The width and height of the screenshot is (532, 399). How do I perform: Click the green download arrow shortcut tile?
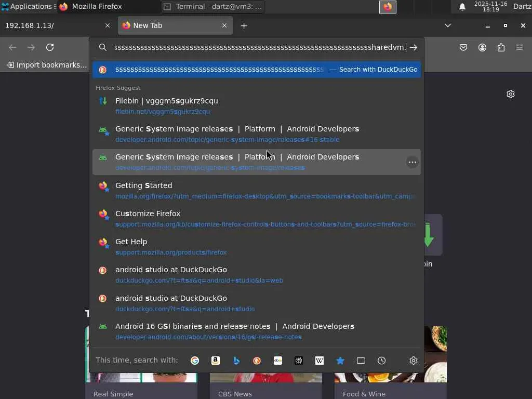[x=433, y=235]
